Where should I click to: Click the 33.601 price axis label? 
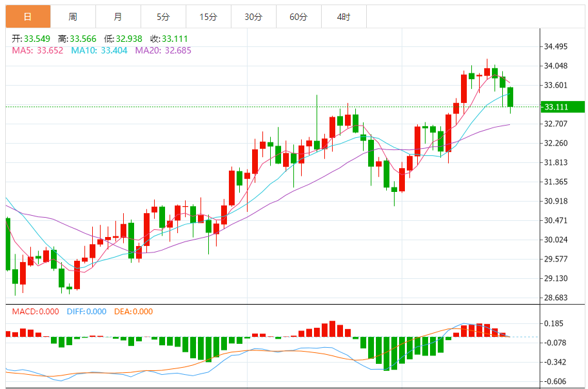[556, 85]
